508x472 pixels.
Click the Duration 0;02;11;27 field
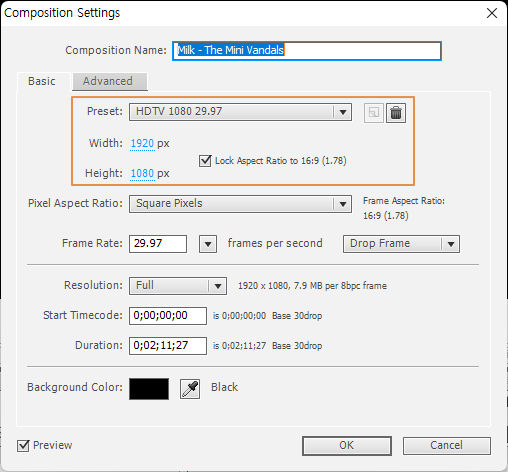click(x=168, y=346)
